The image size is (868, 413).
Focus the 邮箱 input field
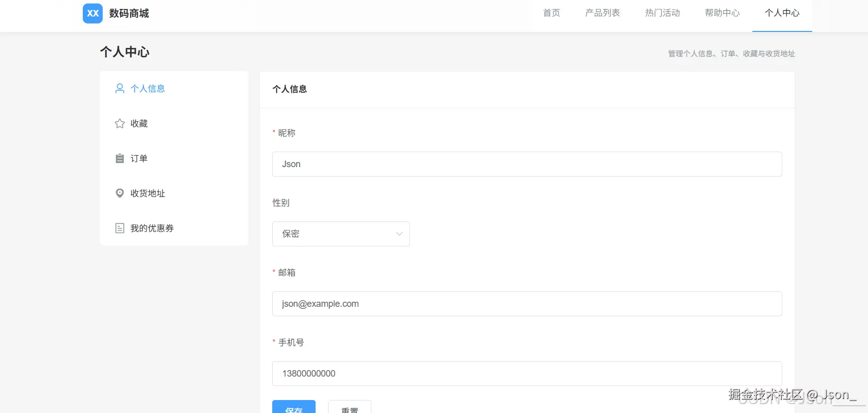(527, 304)
